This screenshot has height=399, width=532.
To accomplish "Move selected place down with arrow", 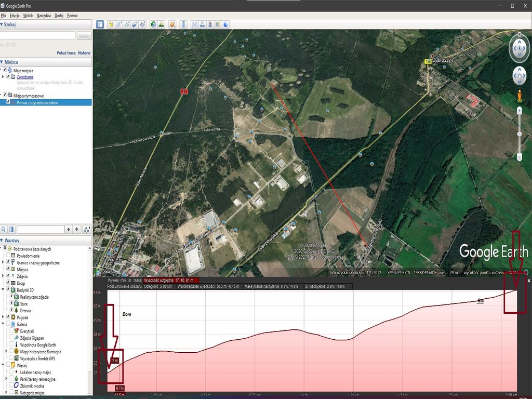I will pyautogui.click(x=77, y=229).
